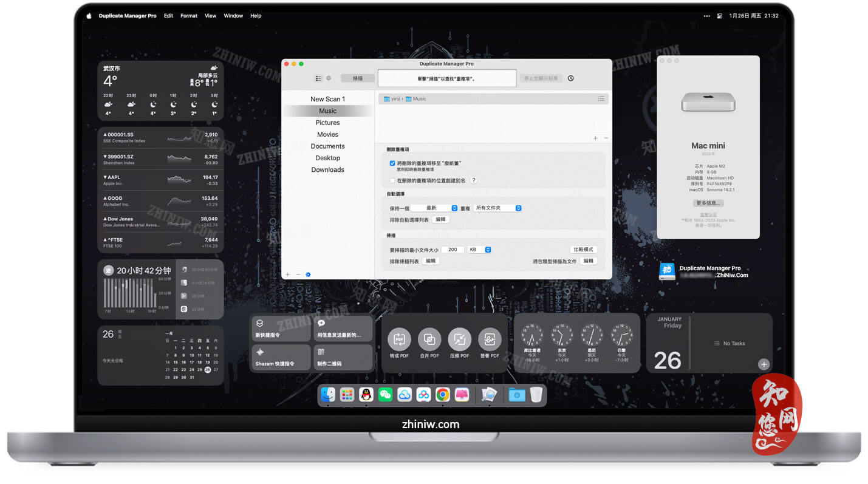Add a reminder with the plus button
868x484 pixels.
coord(764,364)
